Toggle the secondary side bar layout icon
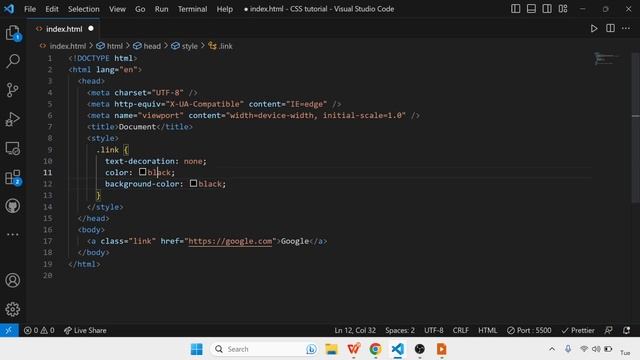The image size is (640, 360). [547, 9]
